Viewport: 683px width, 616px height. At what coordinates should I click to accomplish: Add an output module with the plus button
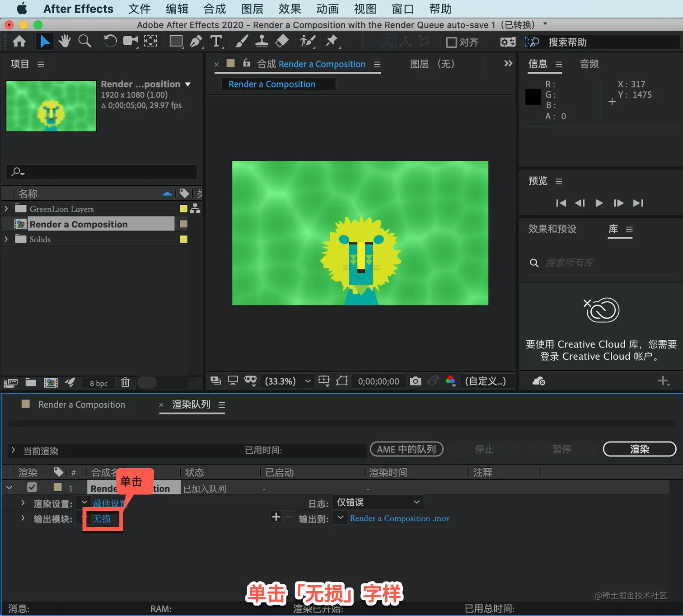click(x=276, y=517)
